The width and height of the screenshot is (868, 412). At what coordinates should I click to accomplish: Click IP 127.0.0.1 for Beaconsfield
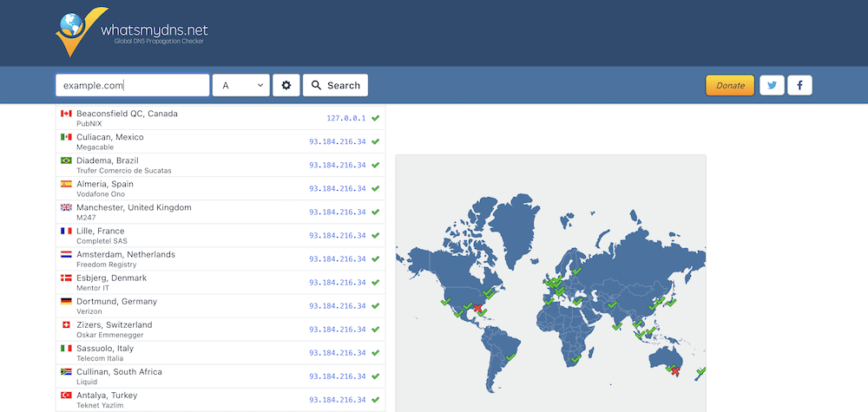pyautogui.click(x=346, y=118)
